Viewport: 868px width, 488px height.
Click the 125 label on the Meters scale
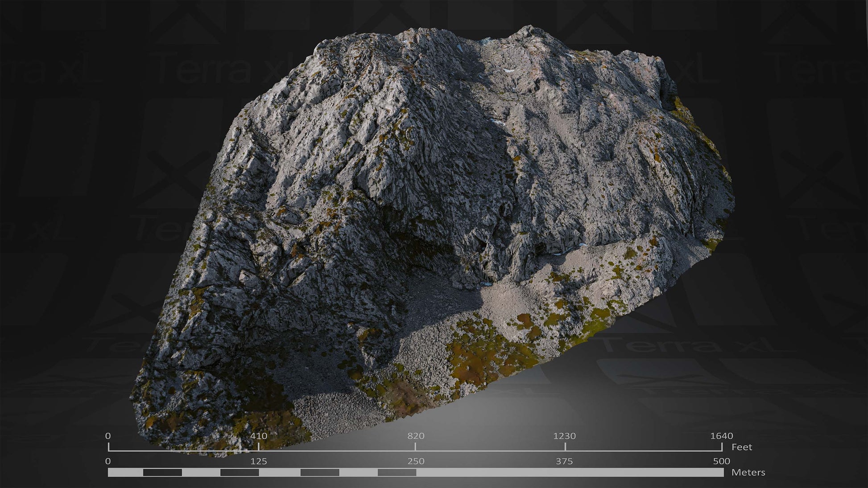click(x=259, y=461)
